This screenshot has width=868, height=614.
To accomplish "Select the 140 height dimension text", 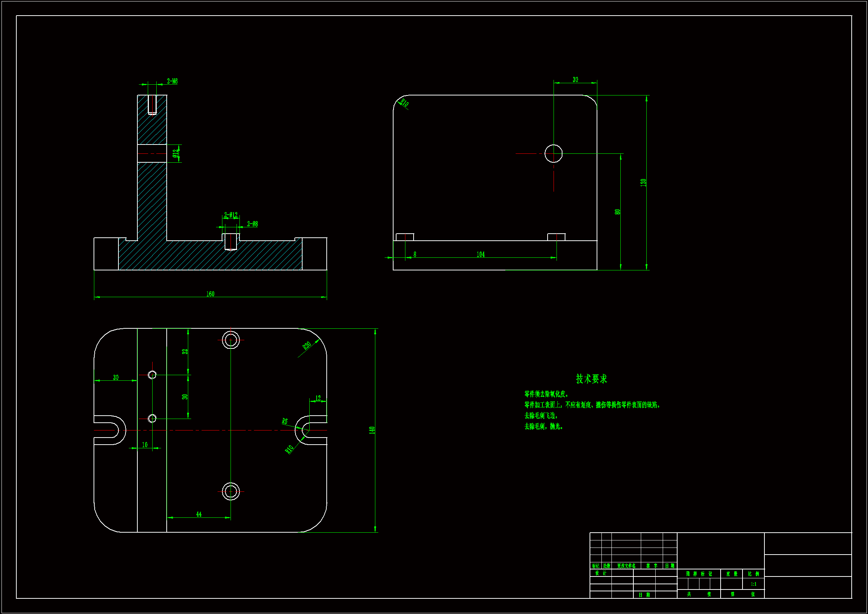I will click(372, 430).
